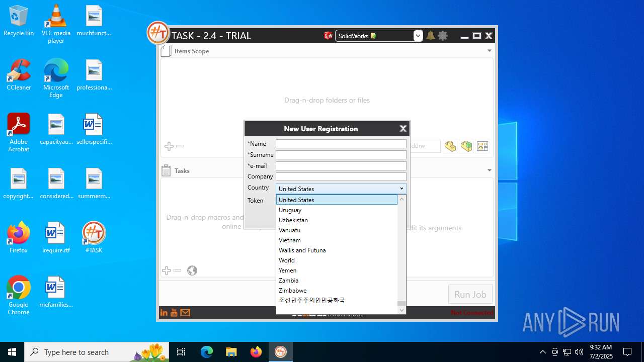Select the VLC media player desktop icon

pyautogui.click(x=56, y=24)
